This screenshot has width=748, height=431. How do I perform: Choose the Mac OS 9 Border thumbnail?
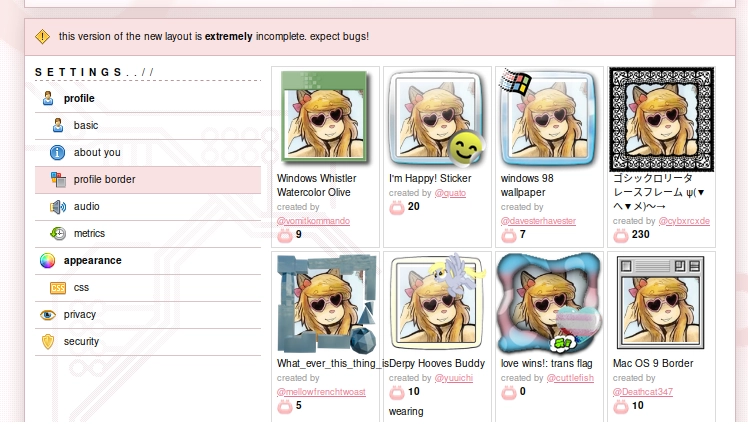click(660, 303)
